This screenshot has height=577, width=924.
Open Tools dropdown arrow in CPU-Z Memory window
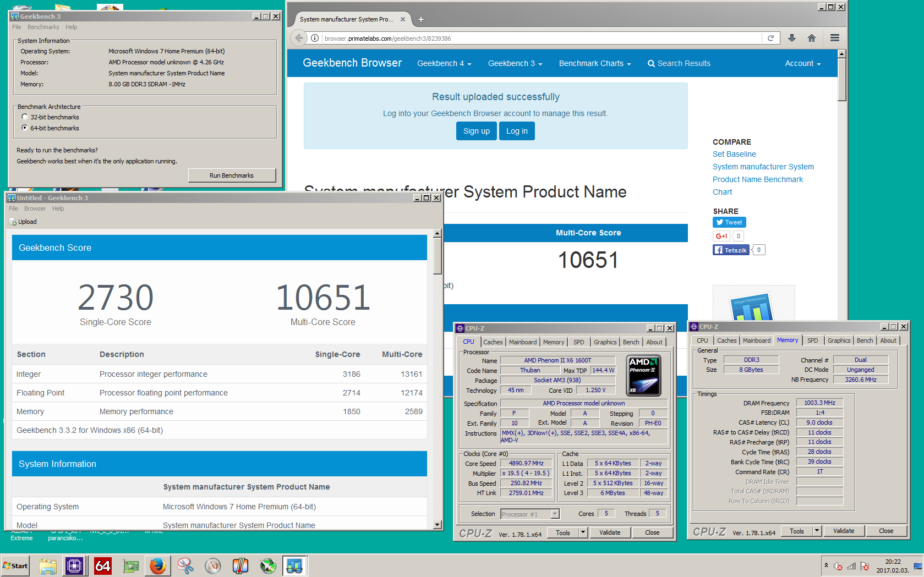[817, 531]
